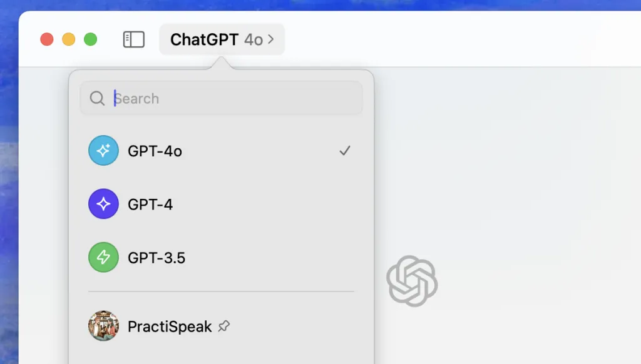Click the blue GPT-4o sparkle icon

(x=103, y=150)
